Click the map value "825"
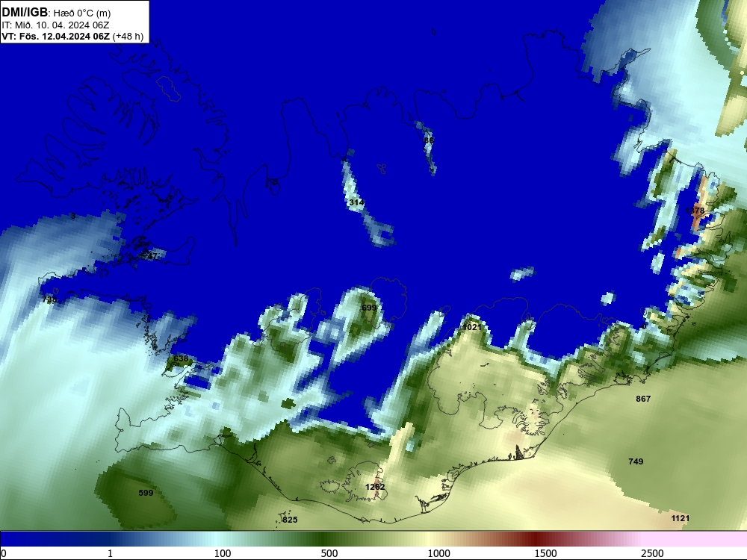Image resolution: width=747 pixels, height=560 pixels. coord(290,520)
